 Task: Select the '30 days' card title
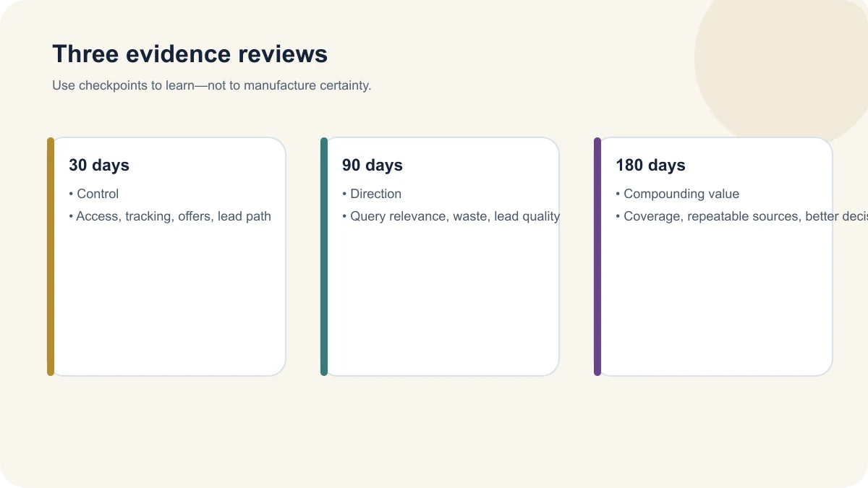(99, 165)
